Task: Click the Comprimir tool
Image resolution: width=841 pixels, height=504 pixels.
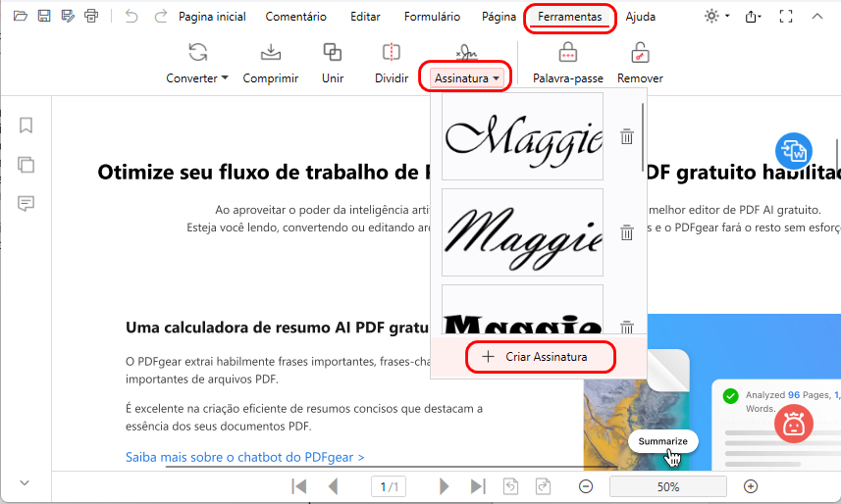Action: [270, 64]
